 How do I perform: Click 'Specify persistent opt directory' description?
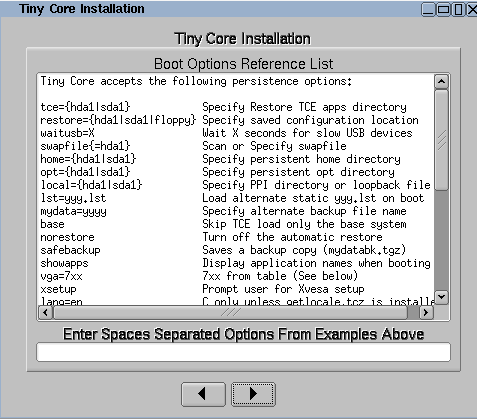(298, 172)
